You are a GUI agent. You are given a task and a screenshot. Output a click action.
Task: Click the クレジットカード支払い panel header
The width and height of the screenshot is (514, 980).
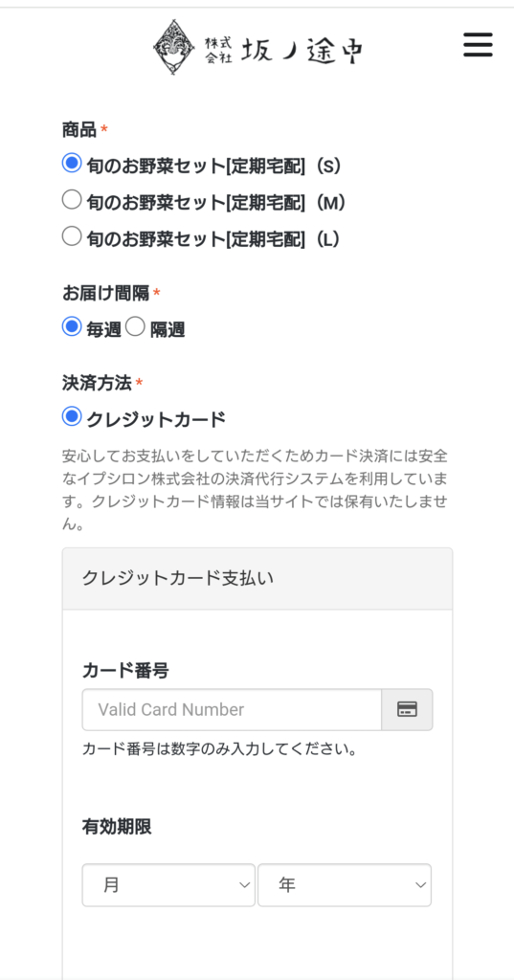257,579
